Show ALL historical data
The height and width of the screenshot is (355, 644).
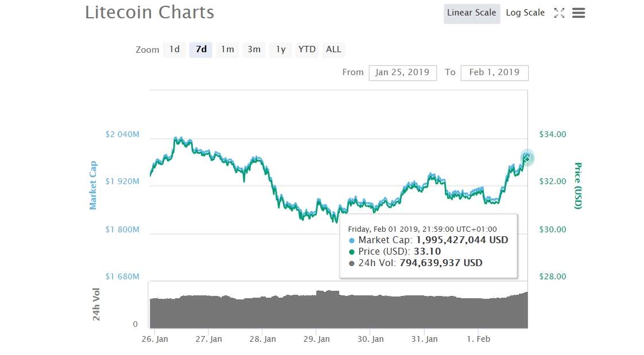[x=333, y=50]
